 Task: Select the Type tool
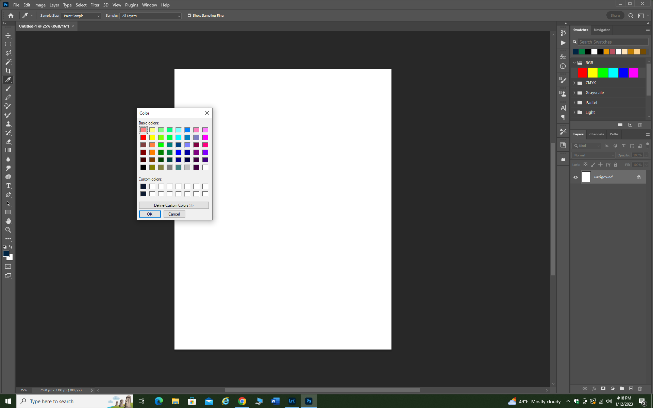click(x=8, y=185)
